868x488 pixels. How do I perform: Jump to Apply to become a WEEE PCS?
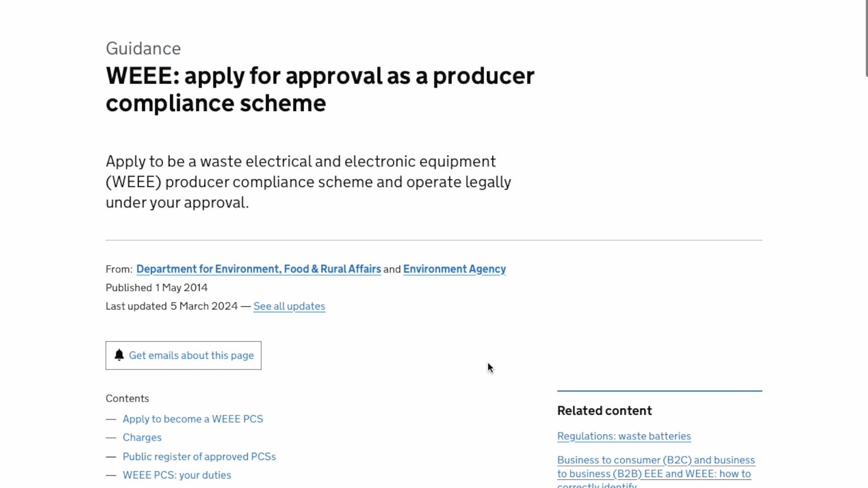193,419
